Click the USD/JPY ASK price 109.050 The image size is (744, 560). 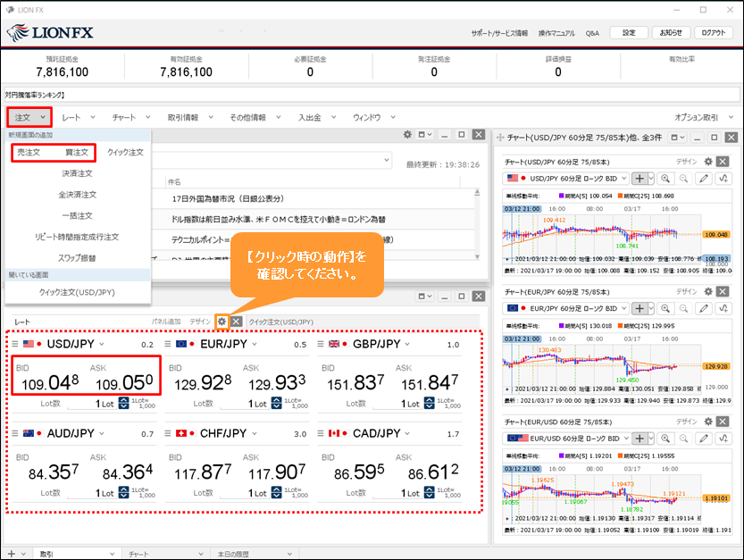[x=124, y=383]
